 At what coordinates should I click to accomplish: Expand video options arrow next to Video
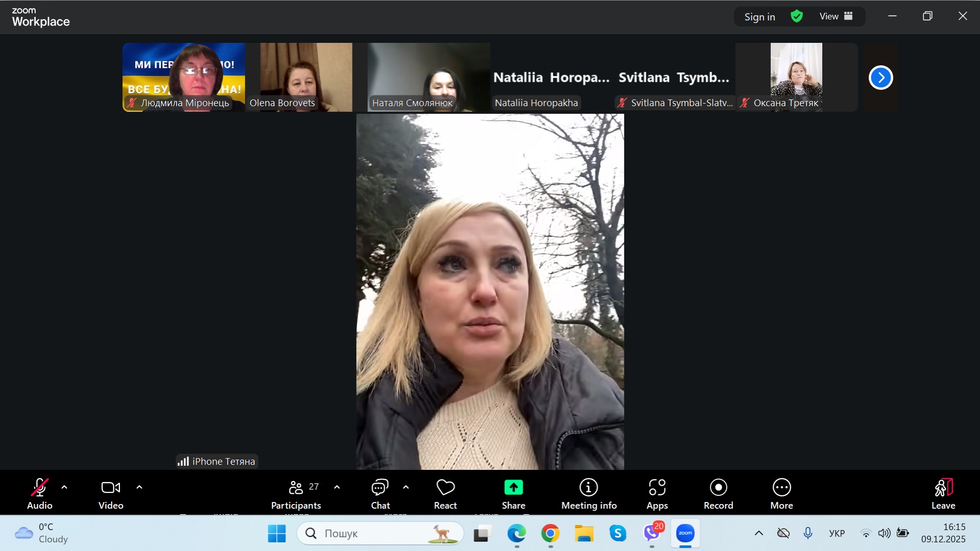(139, 487)
